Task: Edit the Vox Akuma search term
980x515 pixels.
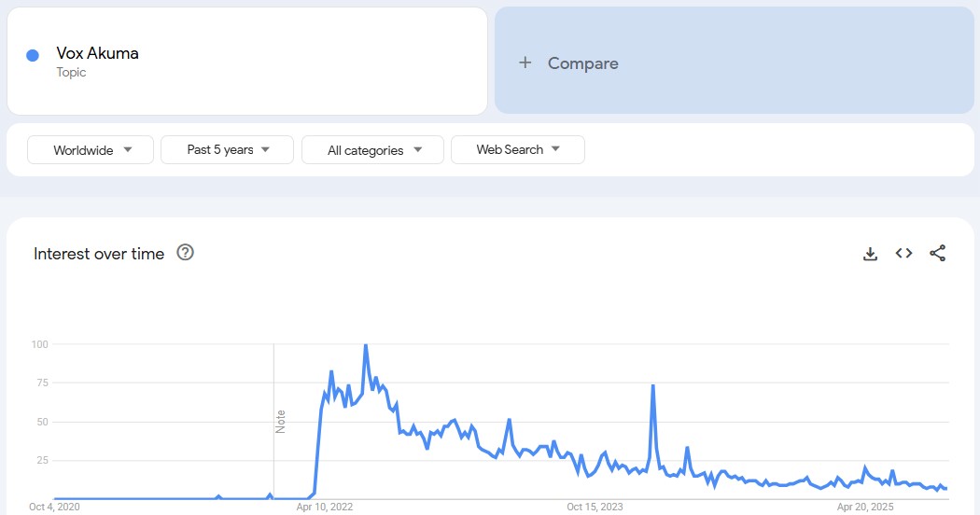Action: click(97, 53)
